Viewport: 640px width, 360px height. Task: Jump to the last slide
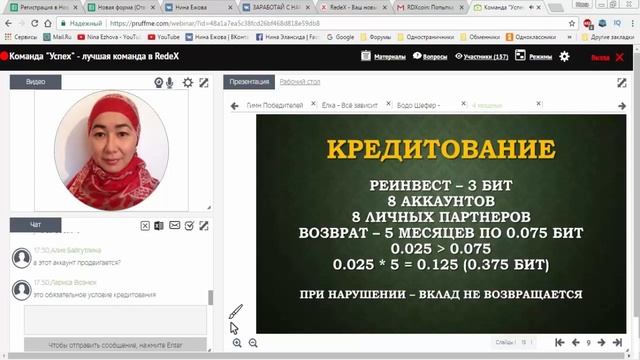pos(617,342)
